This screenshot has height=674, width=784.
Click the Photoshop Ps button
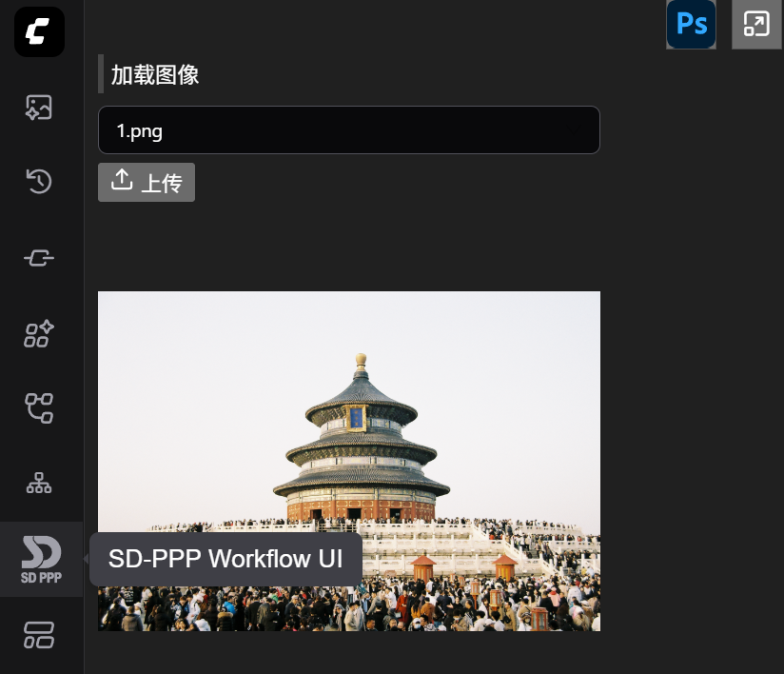click(691, 25)
